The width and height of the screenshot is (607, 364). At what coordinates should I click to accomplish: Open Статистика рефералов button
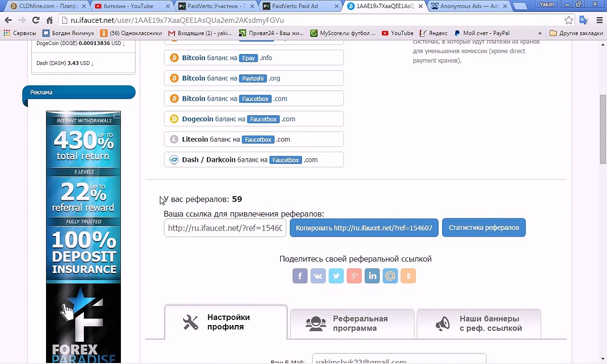(484, 227)
